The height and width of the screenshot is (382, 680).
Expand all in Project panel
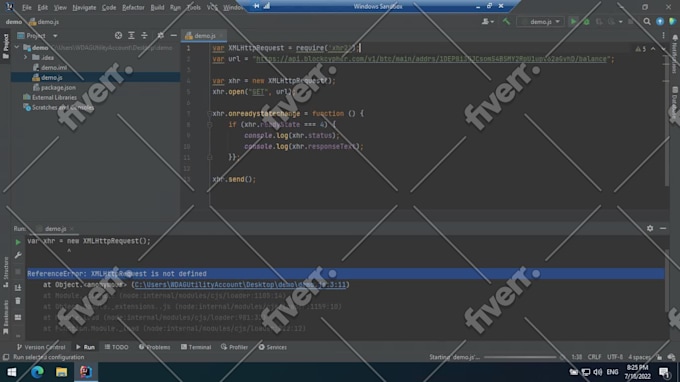pyautogui.click(x=131, y=36)
